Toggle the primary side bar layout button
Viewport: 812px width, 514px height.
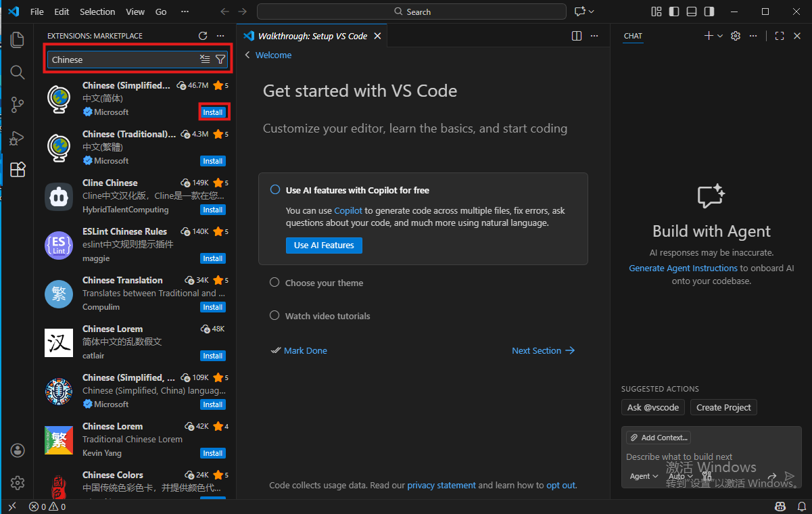pos(674,11)
